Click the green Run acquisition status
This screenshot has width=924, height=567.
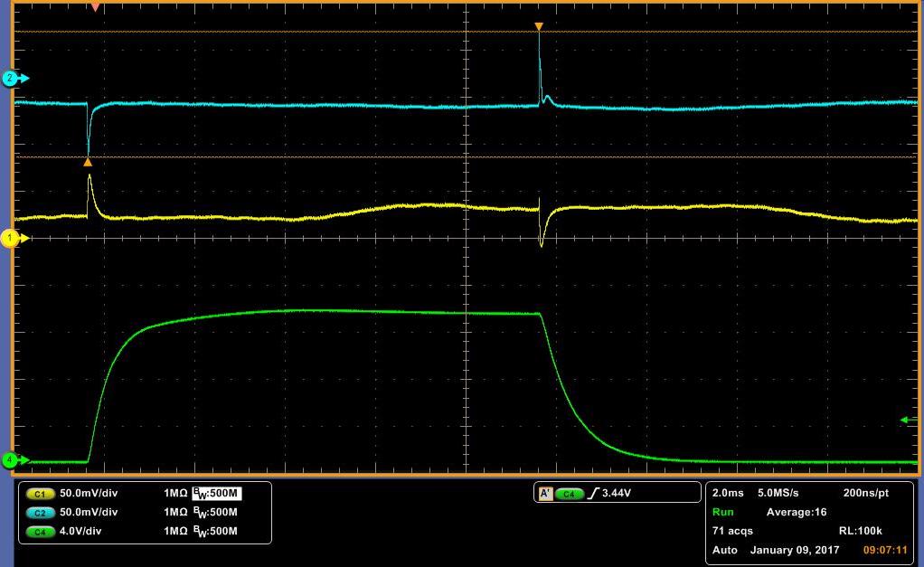pyautogui.click(x=722, y=512)
